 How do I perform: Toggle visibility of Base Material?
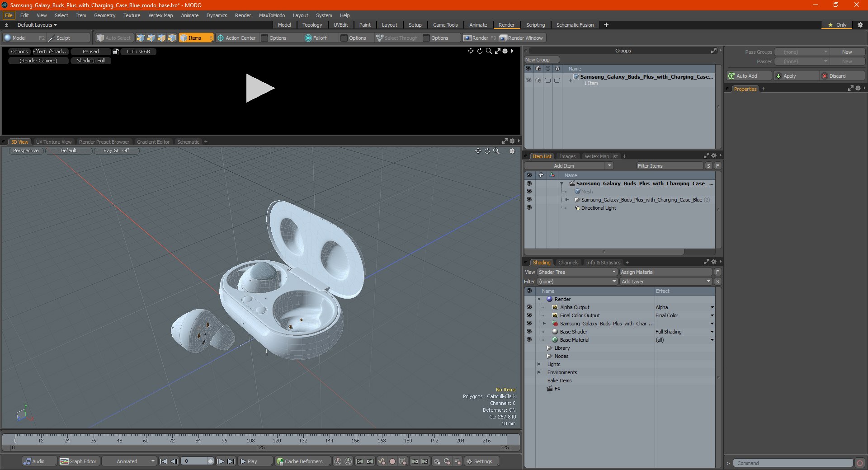coord(529,340)
